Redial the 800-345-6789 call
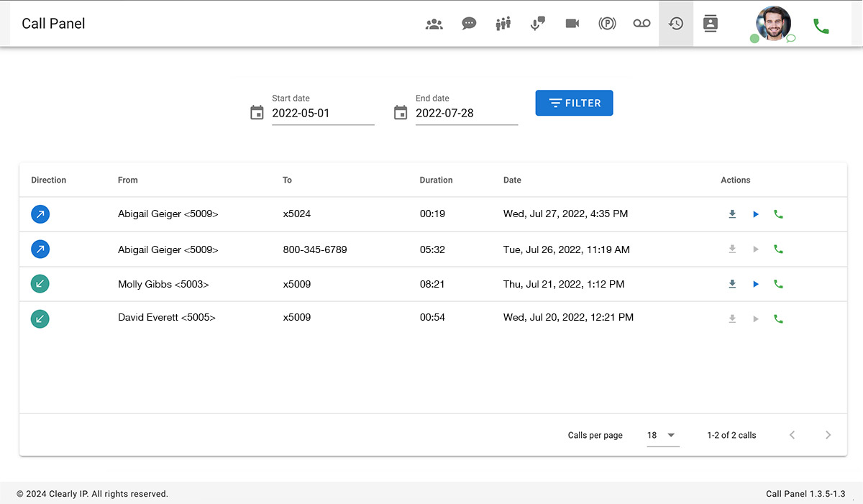Screen dimensions: 863x504 pos(778,249)
